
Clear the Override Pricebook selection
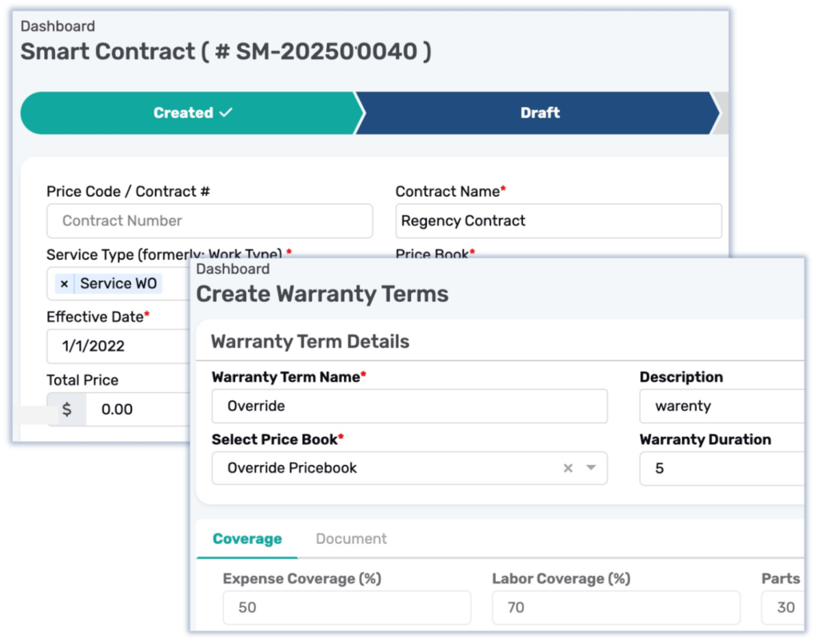[570, 469]
